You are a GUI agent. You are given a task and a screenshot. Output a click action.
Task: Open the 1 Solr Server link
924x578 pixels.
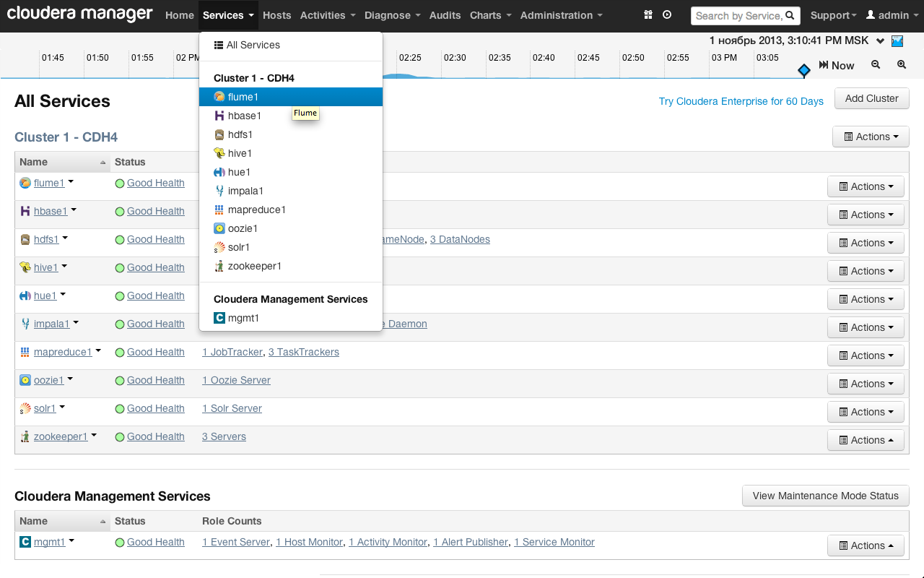[232, 408]
